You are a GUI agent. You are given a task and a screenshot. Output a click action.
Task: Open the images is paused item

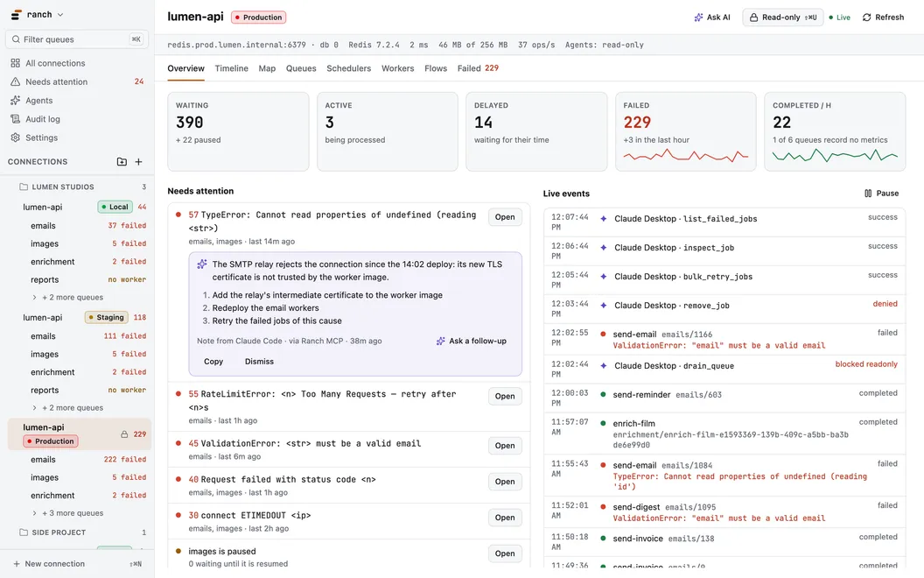click(504, 553)
